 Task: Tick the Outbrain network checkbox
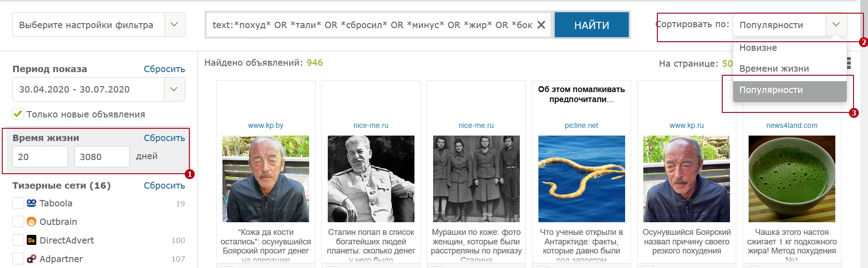pyautogui.click(x=18, y=222)
